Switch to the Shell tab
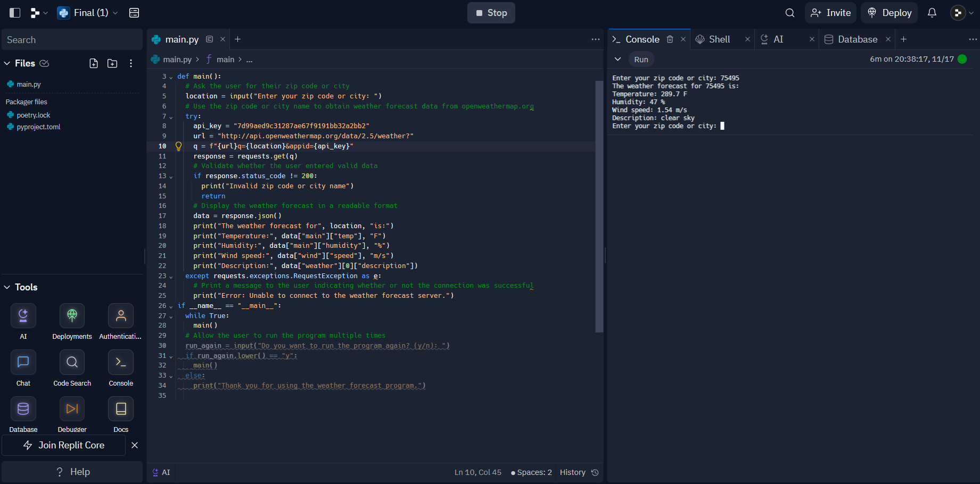 (x=719, y=39)
